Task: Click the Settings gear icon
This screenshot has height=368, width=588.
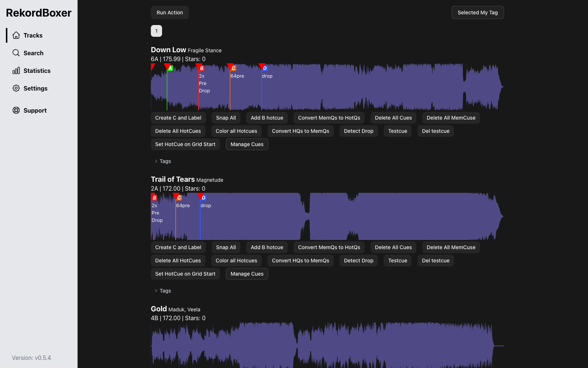Action: coord(16,88)
